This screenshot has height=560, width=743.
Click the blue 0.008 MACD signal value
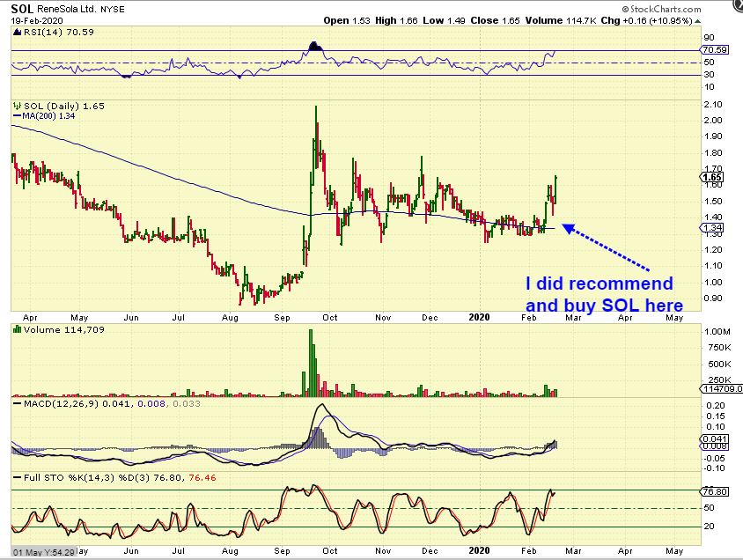(151, 403)
